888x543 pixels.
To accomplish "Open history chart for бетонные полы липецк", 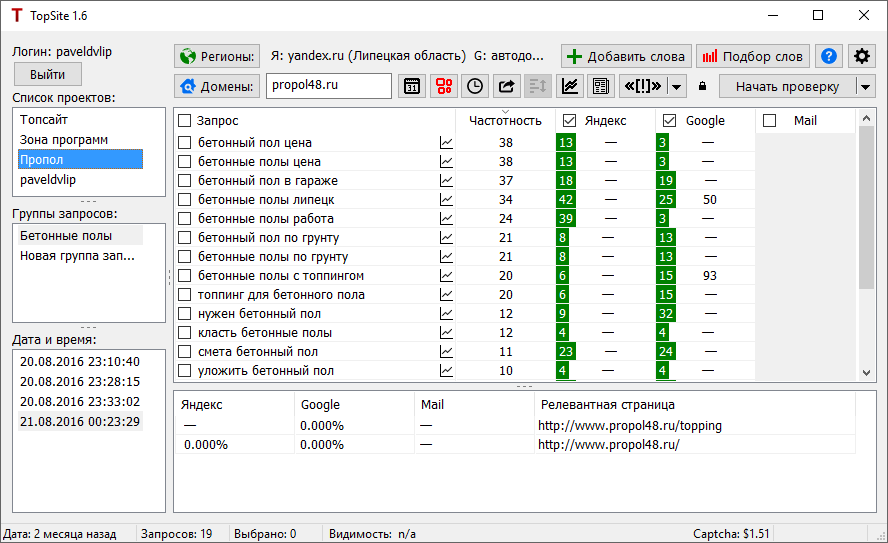I will 446,200.
